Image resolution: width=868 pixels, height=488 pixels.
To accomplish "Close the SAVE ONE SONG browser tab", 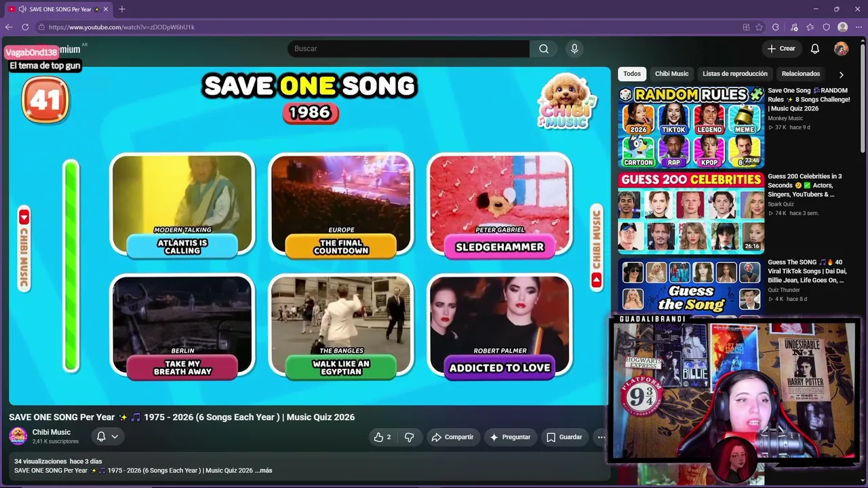I will click(x=106, y=9).
